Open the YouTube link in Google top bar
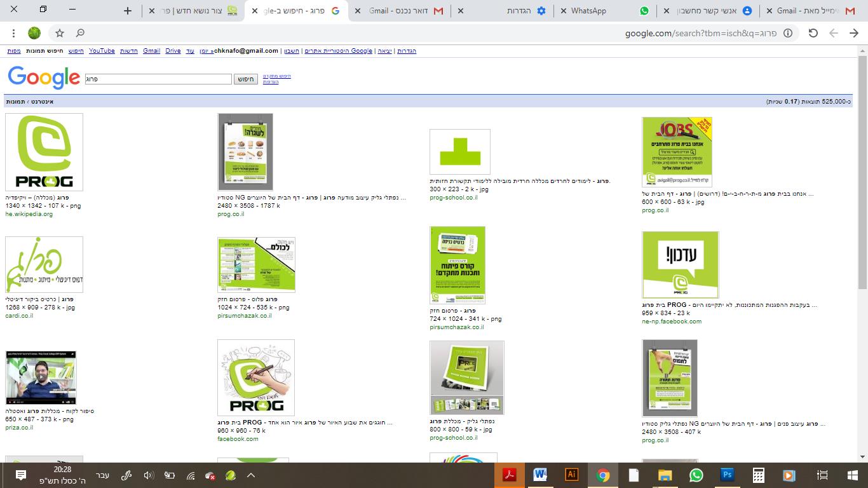Viewport: 868px width, 488px height. coord(102,51)
